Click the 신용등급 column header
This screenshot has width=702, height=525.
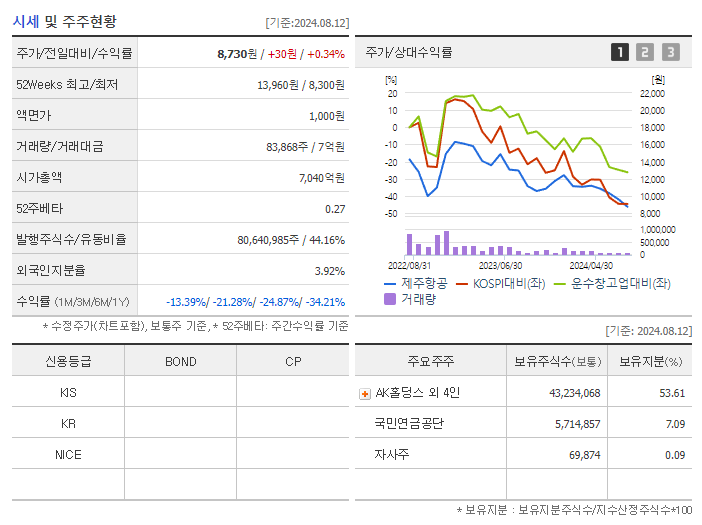tap(68, 361)
